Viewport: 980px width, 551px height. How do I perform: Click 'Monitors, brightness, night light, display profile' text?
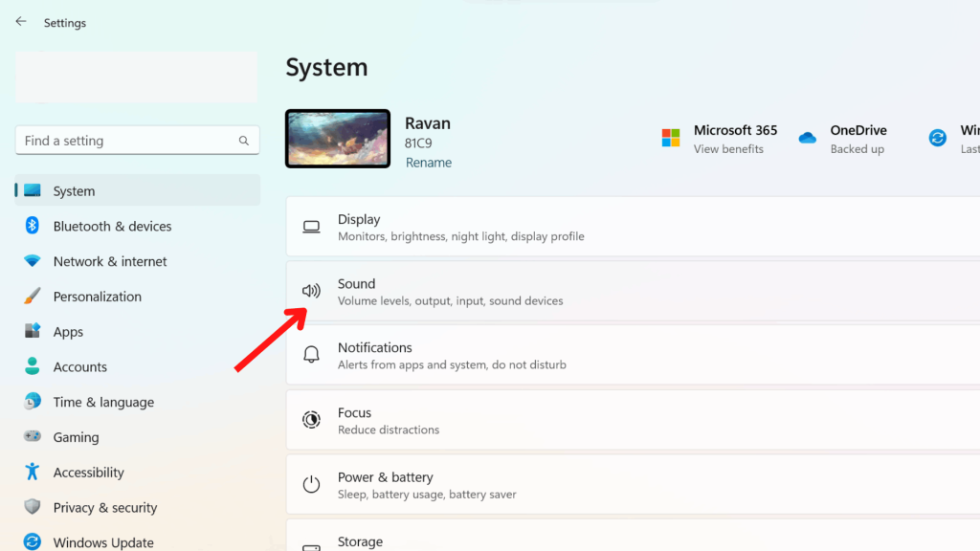coord(460,236)
